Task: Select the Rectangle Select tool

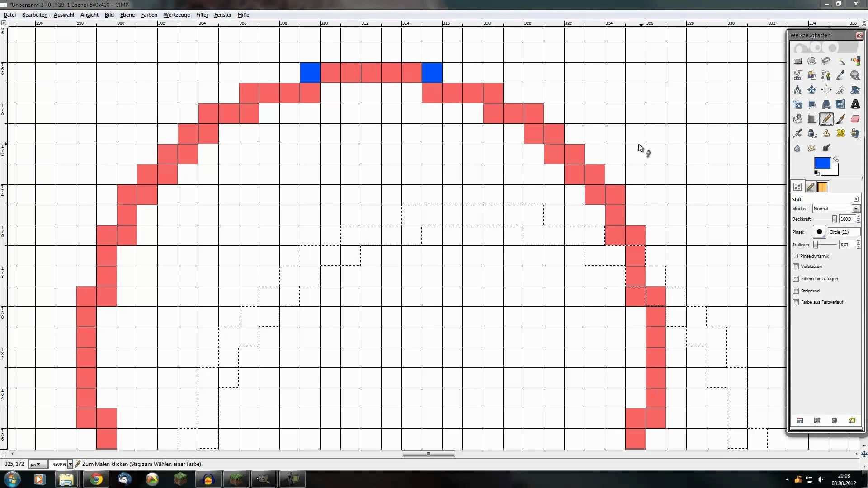Action: click(797, 61)
